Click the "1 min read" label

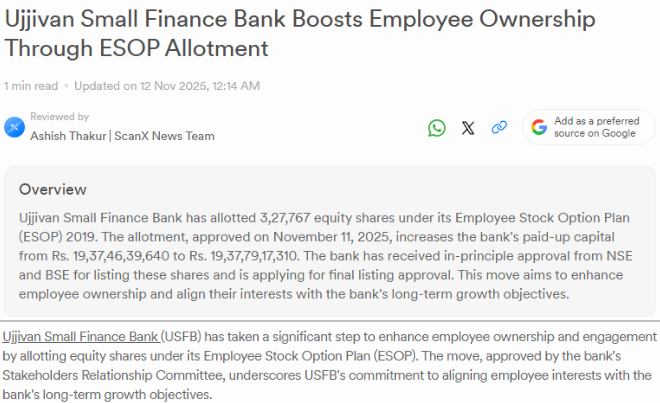coord(31,86)
